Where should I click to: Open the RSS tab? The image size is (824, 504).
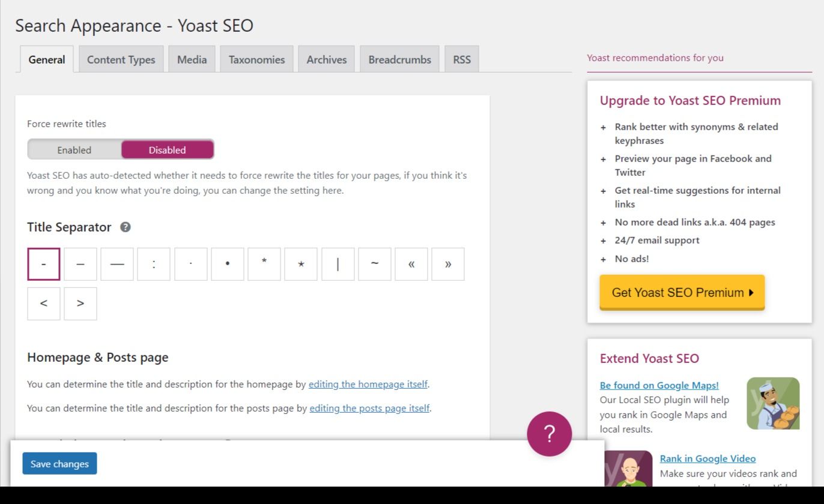[462, 59]
